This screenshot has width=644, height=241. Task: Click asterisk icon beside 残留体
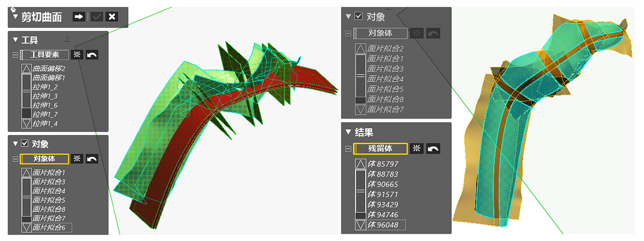417,149
